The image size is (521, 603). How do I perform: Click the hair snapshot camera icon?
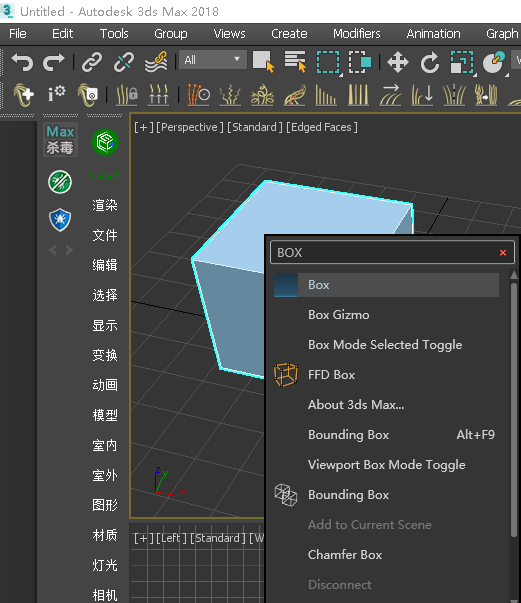[x=88, y=95]
